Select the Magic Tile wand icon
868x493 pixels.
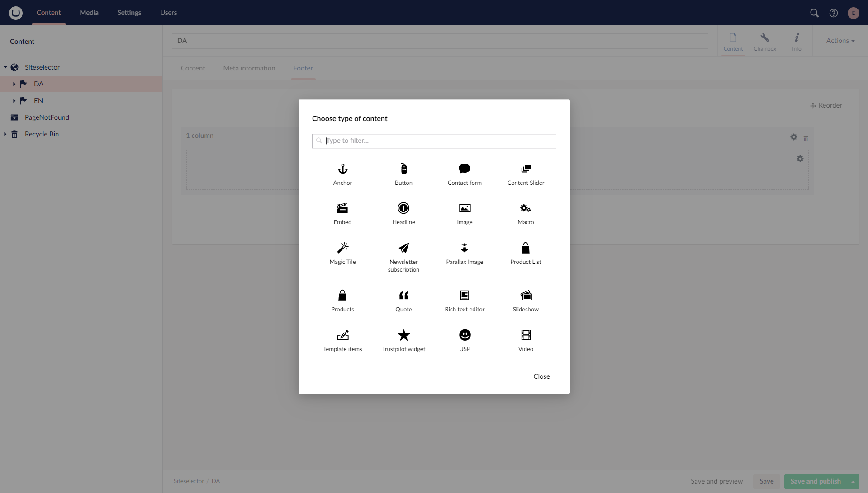(342, 248)
